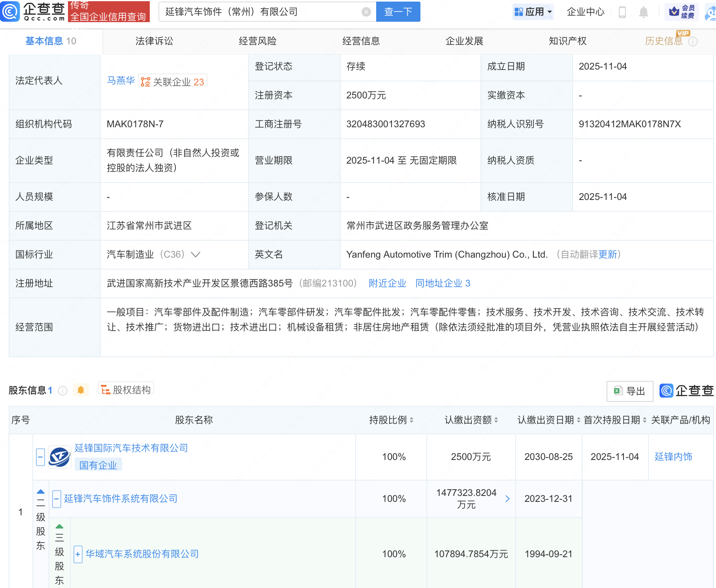Switch to the 知识产权 tab
716x588 pixels.
567,41
